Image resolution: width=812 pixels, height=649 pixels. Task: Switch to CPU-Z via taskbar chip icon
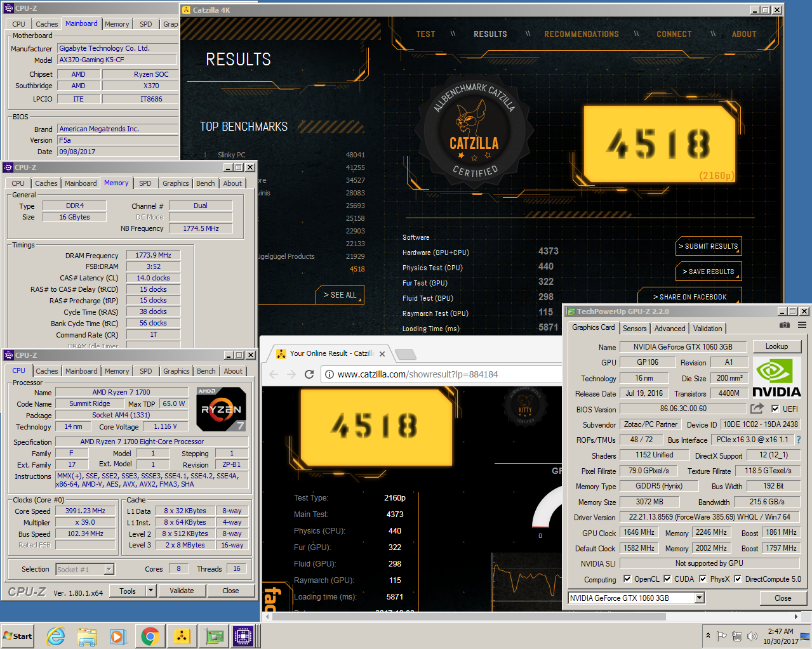pyautogui.click(x=244, y=636)
